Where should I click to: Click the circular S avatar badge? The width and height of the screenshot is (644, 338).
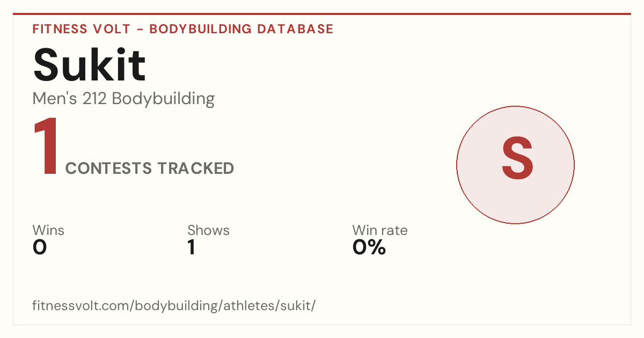click(x=515, y=165)
